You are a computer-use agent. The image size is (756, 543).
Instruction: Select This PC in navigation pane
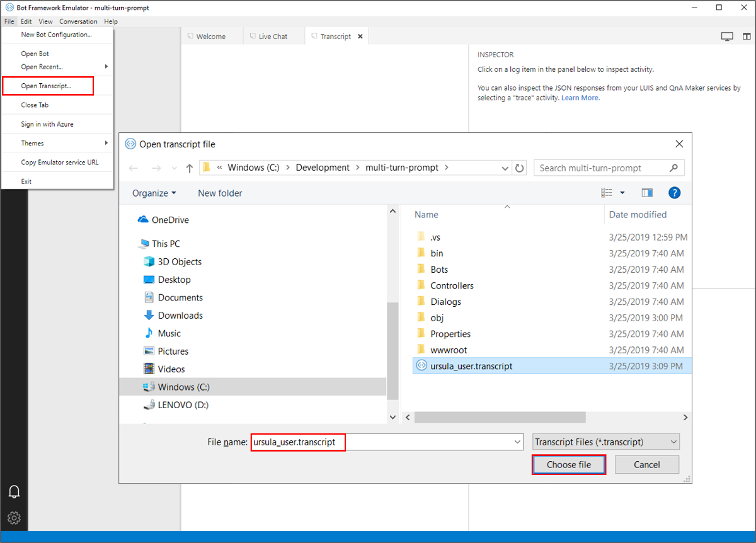coord(159,244)
